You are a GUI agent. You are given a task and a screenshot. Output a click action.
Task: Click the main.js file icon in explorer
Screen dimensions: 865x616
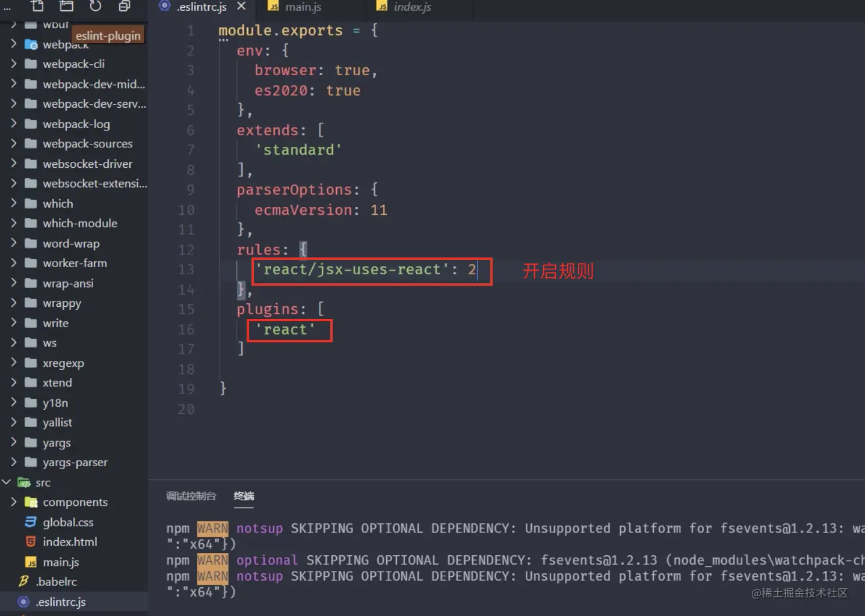tap(31, 562)
